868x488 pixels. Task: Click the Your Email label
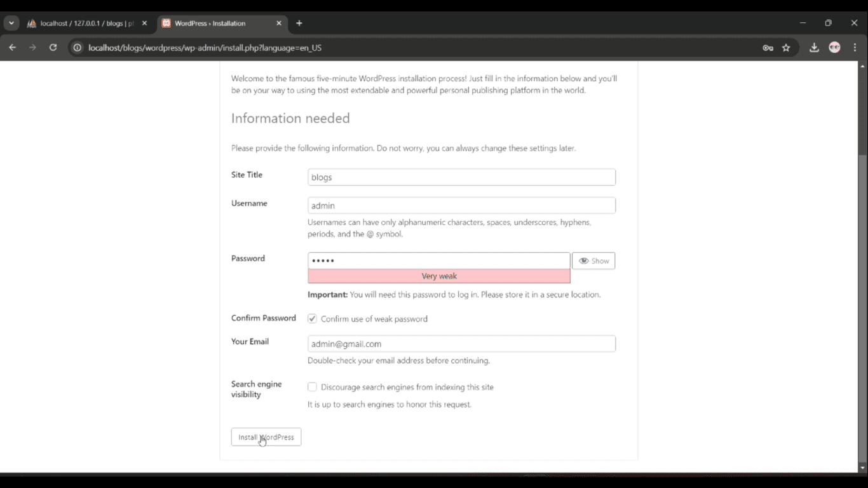250,342
